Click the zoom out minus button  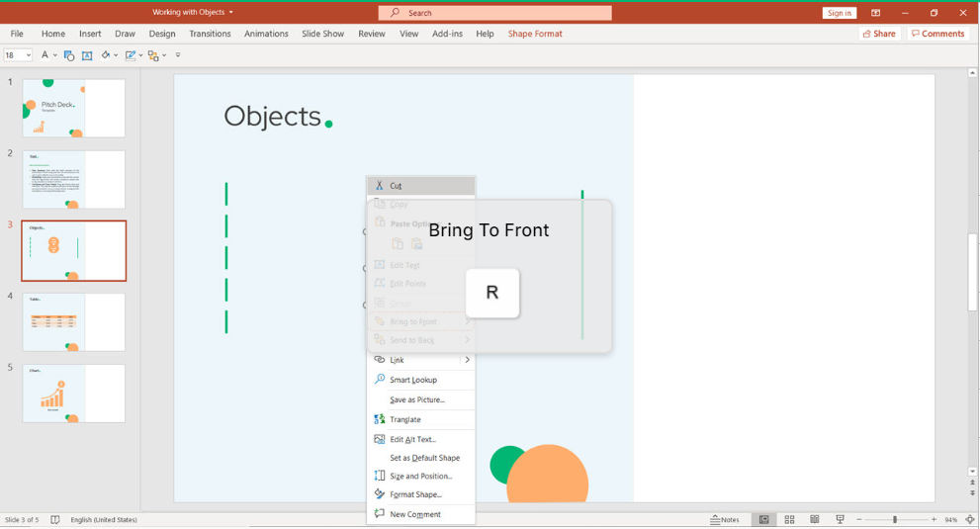(x=859, y=520)
